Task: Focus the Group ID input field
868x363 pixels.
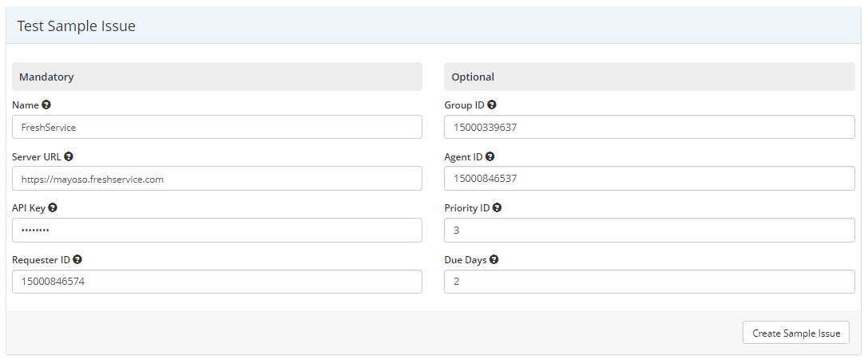Action: (x=649, y=127)
